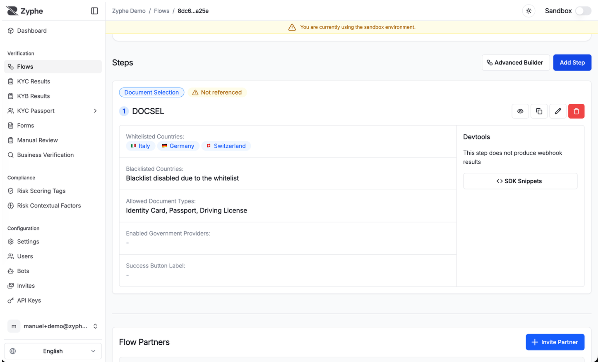Click the KYC Passport people icon
The image size is (600, 364).
click(11, 111)
